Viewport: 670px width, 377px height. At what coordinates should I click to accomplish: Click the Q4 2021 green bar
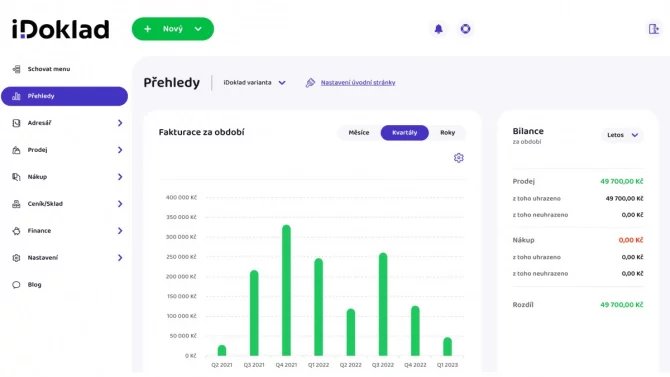point(286,290)
